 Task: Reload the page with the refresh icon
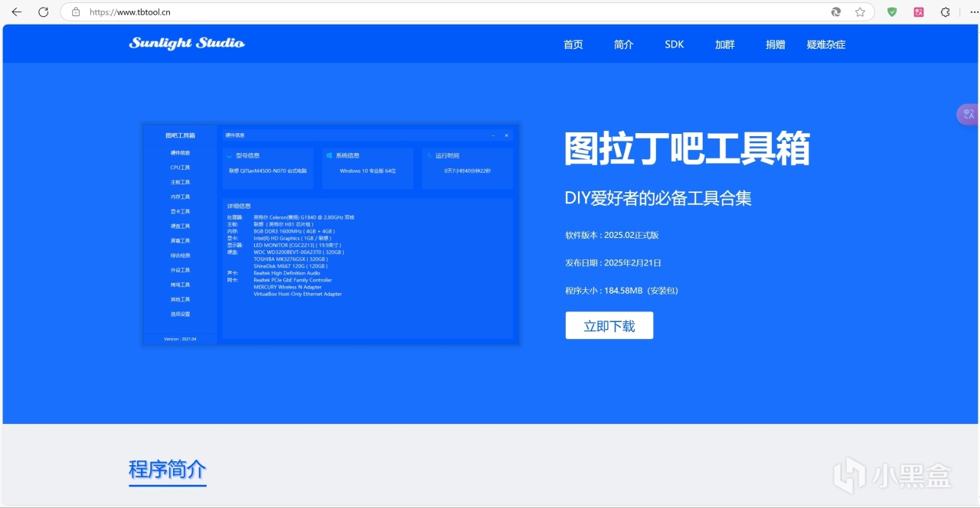[44, 12]
